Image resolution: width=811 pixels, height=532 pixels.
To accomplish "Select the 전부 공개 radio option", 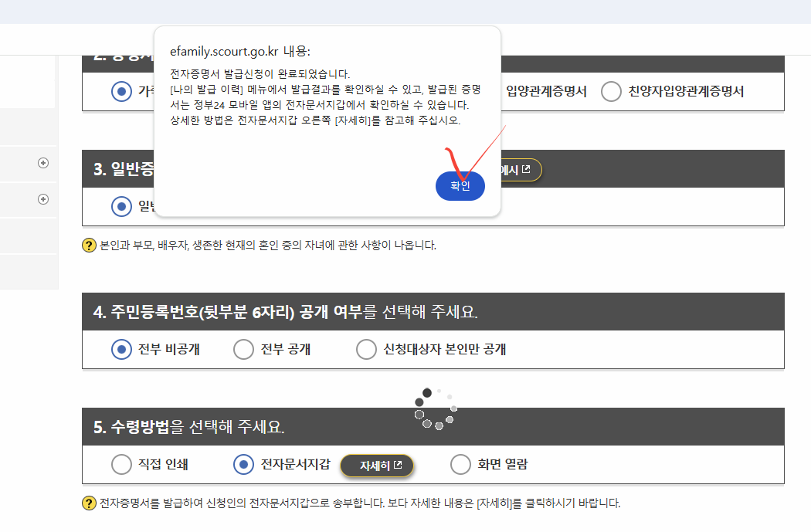I will [243, 349].
